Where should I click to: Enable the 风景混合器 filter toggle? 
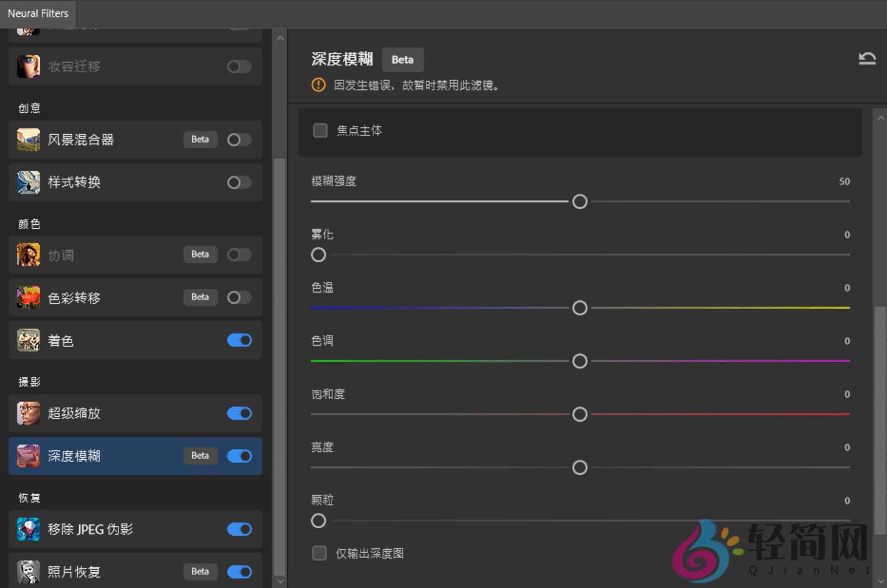(x=239, y=140)
